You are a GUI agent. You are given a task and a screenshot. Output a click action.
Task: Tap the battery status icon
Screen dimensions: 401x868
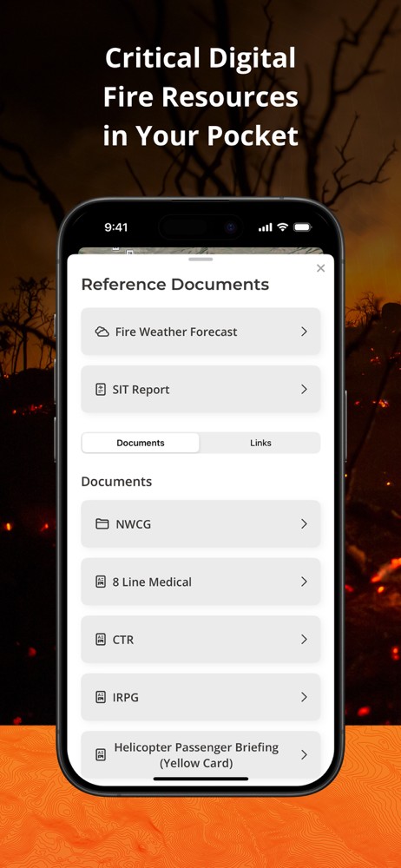click(302, 227)
